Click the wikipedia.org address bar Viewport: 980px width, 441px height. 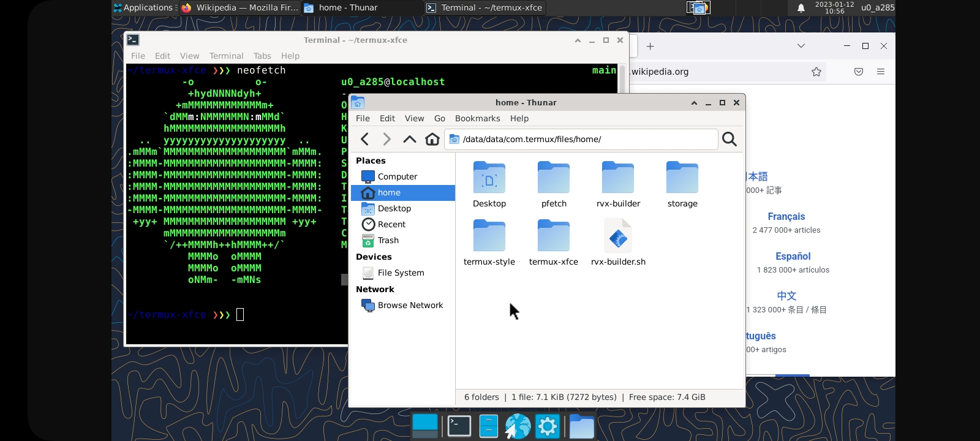click(x=717, y=72)
